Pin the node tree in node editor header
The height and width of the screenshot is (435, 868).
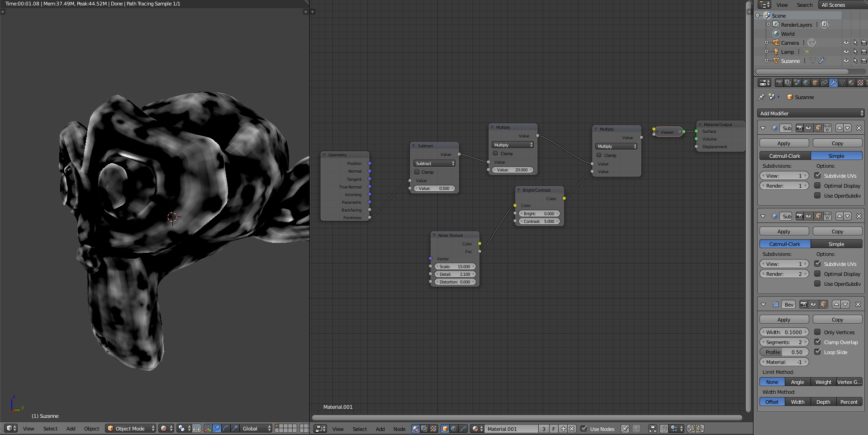click(625, 429)
